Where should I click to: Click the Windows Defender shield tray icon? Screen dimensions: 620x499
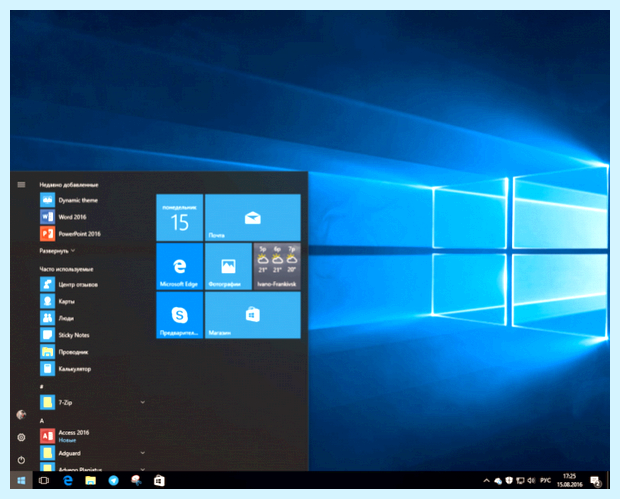click(509, 480)
